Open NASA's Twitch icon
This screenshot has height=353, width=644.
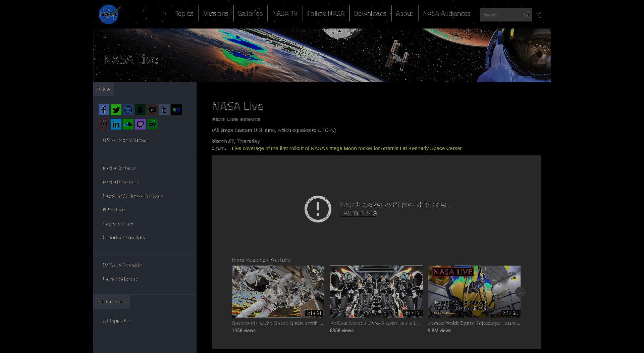pyautogui.click(x=140, y=124)
